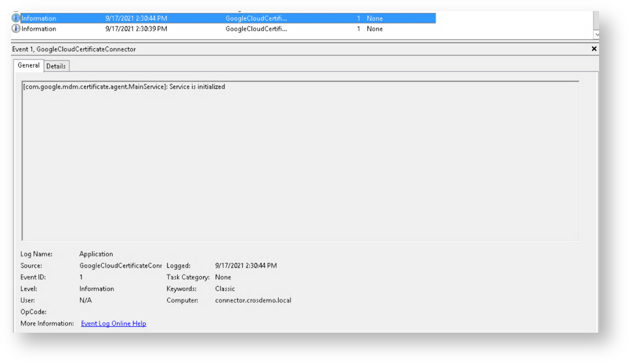Click the Keywords value 'Classic'
This screenshot has width=631, height=364.
[x=225, y=288]
